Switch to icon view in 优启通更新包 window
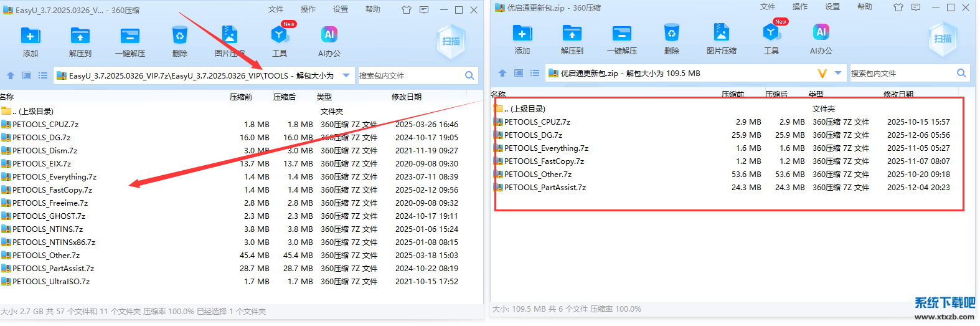The image size is (980, 326). coord(519,73)
